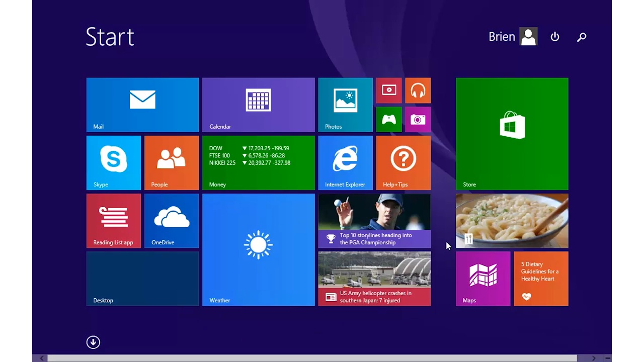Open the Weather tile
Viewport: 644px width, 362px height.
pyautogui.click(x=258, y=250)
